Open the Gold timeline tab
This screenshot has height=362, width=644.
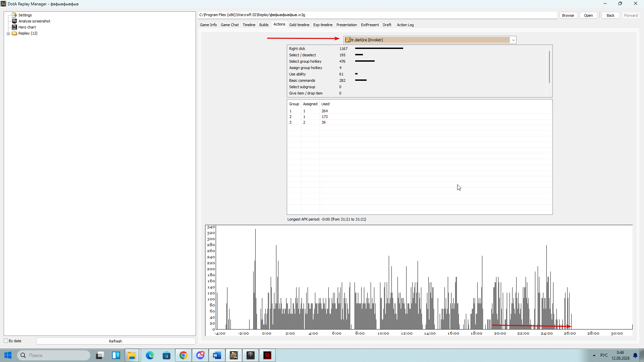click(x=299, y=25)
